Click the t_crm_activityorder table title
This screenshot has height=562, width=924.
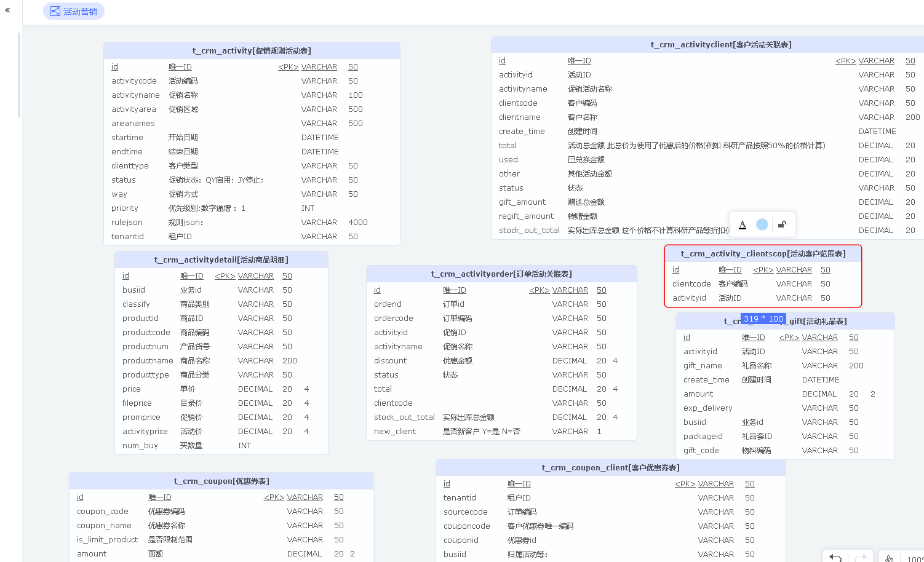click(501, 274)
